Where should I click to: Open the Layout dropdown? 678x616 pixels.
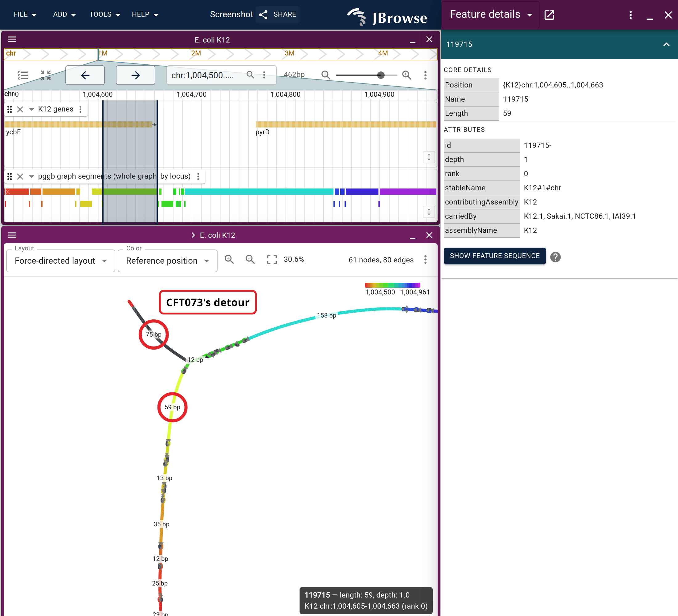(x=61, y=261)
